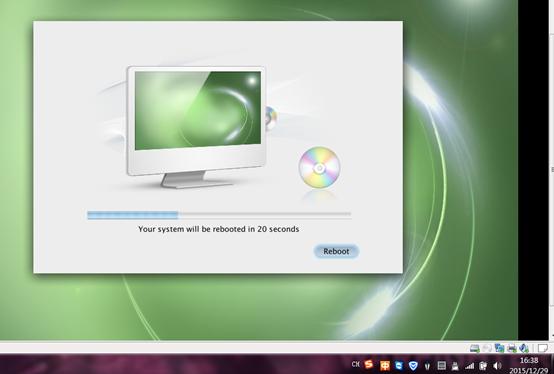Click the green-screen monitor illustration
Viewport: 554px width, 374px height.
(196, 126)
